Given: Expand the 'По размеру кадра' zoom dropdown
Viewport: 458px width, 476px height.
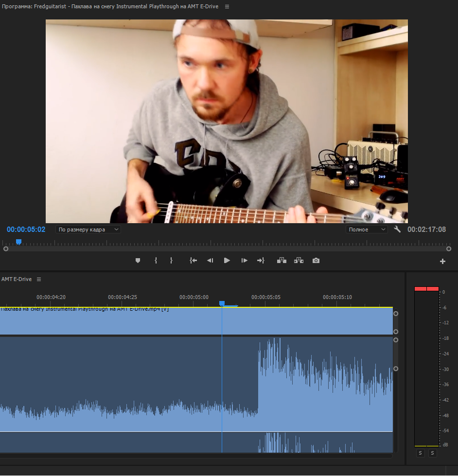Looking at the screenshot, I should pos(88,229).
